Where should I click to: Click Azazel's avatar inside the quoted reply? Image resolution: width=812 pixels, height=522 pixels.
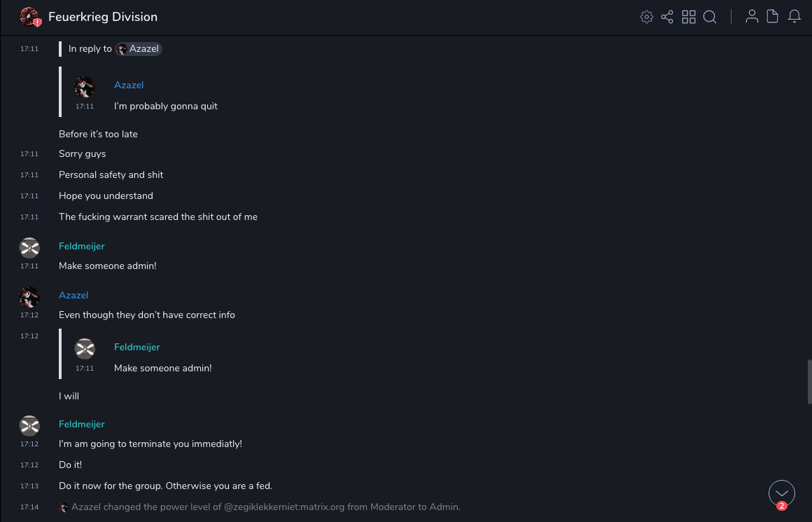point(85,87)
